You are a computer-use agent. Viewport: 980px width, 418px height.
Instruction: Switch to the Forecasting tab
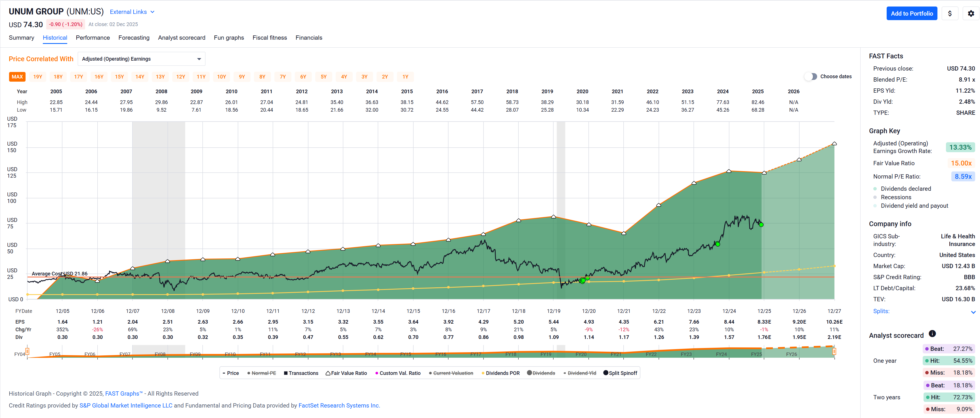pos(134,38)
